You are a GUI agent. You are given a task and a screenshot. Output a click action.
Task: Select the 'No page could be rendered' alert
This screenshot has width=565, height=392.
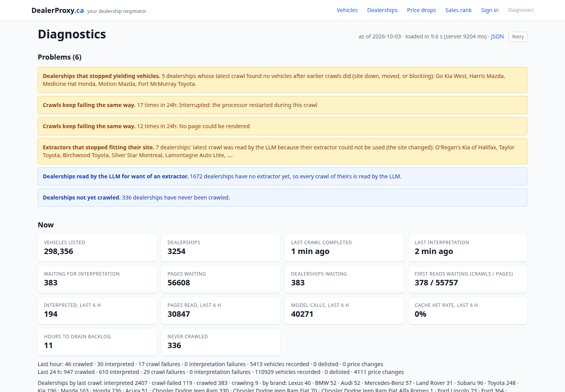tap(282, 126)
